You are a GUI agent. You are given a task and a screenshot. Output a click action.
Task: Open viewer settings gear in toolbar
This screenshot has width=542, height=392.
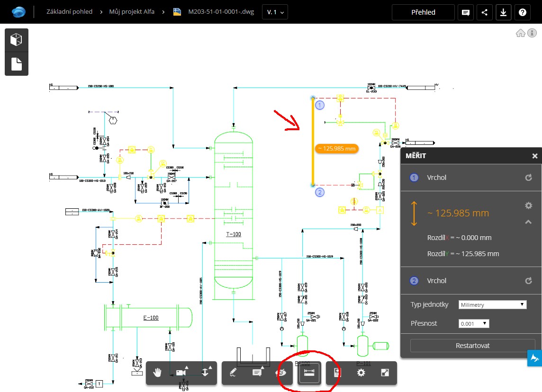pyautogui.click(x=361, y=373)
